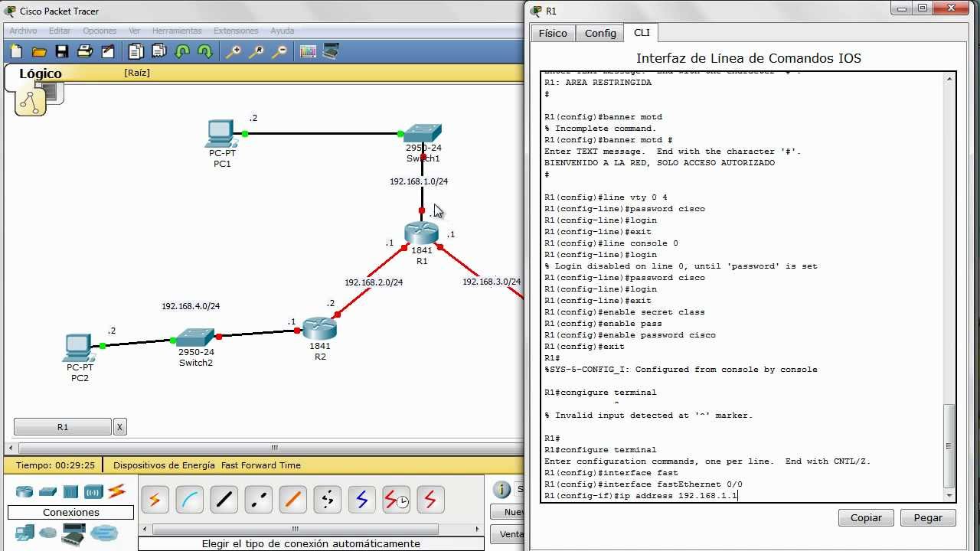Select the Wireless Devices category

(x=93, y=491)
